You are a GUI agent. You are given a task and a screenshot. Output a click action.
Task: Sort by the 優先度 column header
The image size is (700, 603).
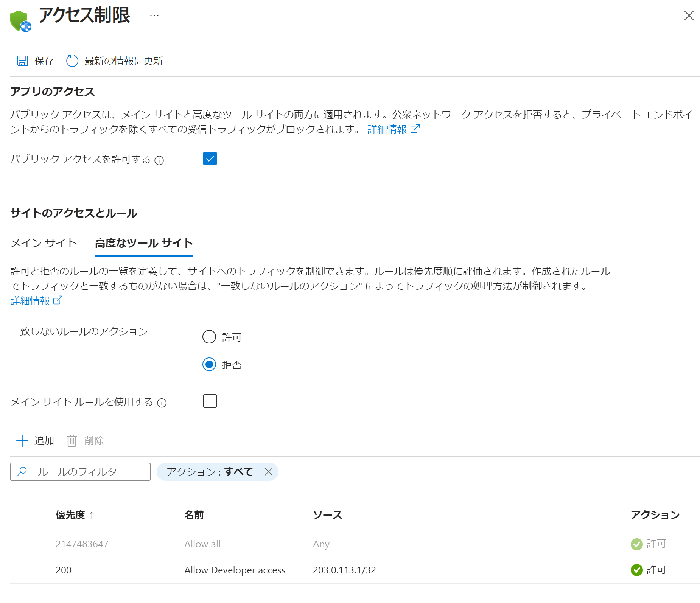pyautogui.click(x=70, y=515)
